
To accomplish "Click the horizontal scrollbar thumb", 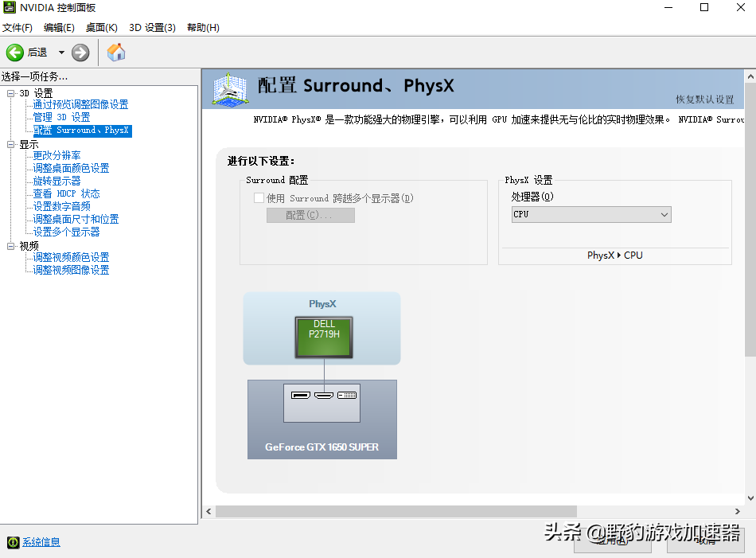I will click(x=396, y=511).
